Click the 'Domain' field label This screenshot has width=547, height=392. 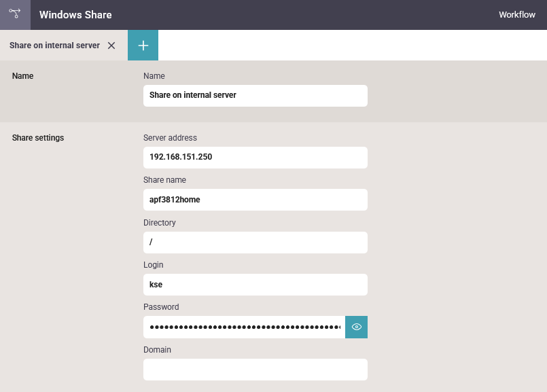(157, 350)
